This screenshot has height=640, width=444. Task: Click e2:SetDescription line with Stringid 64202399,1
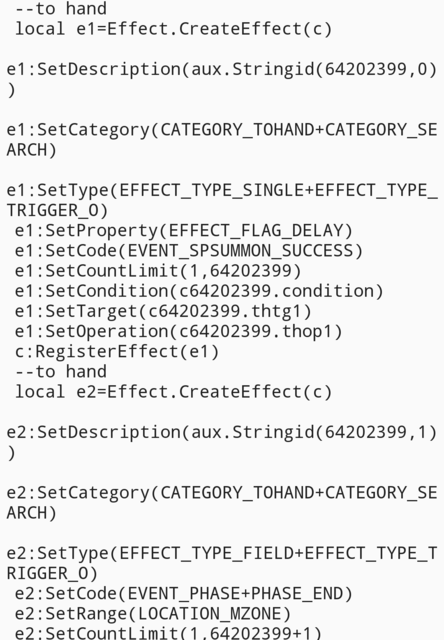pyautogui.click(x=222, y=432)
